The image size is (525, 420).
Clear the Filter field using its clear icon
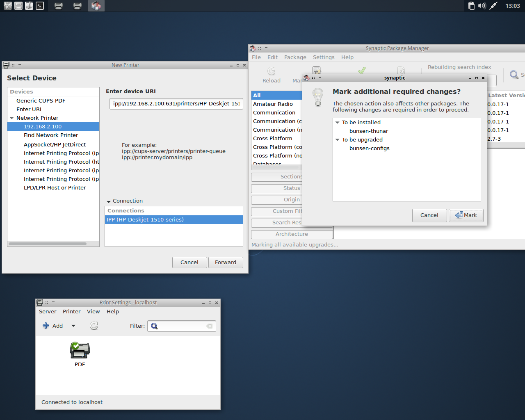click(x=210, y=326)
